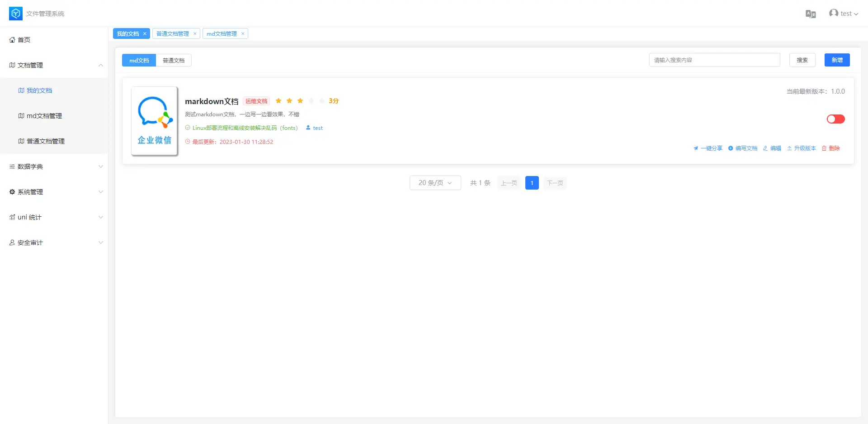Screen dimensions: 868x424
Task: Select the md文档 radio tab
Action: click(x=139, y=60)
